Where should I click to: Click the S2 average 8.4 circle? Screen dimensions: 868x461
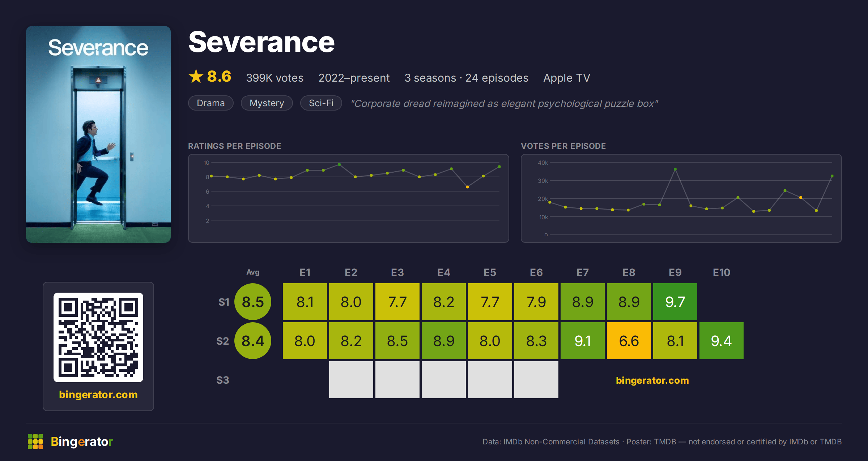(x=253, y=341)
